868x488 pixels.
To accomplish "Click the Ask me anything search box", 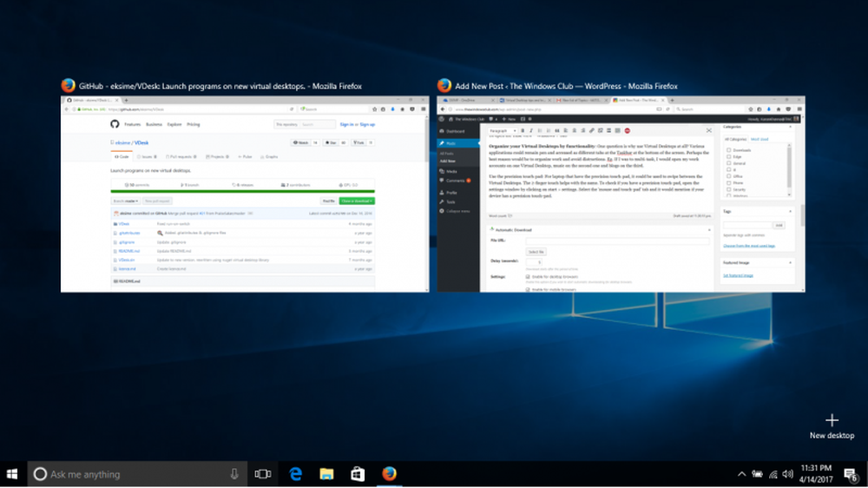I will click(137, 474).
